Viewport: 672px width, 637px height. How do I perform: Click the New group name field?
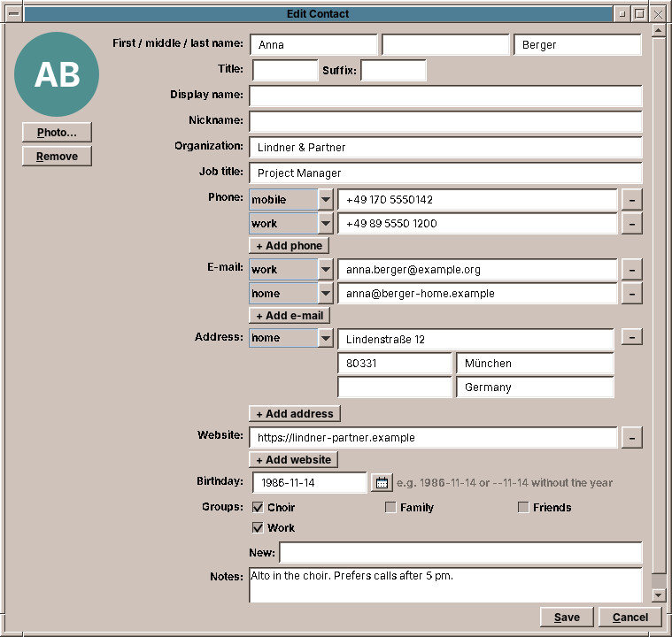coord(460,553)
